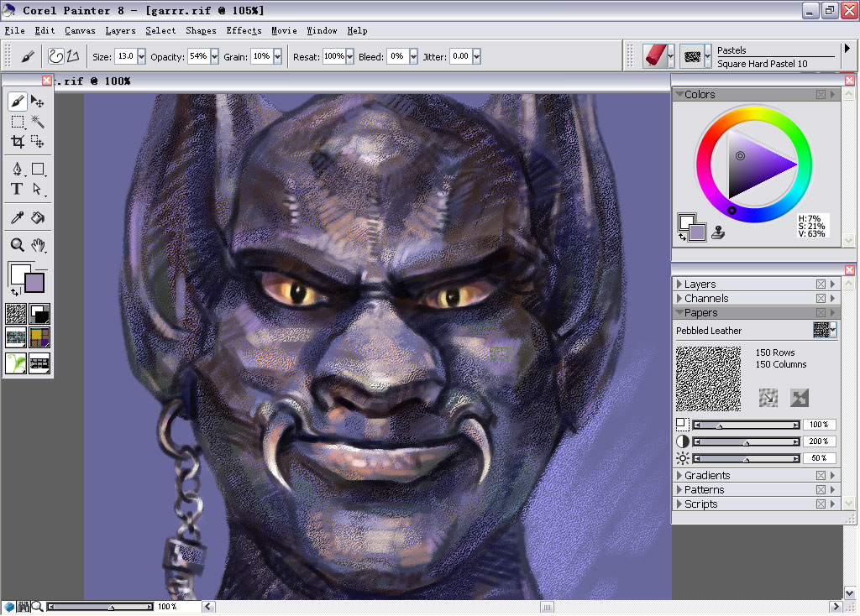
Task: Open the Layers menu
Action: pos(121,31)
